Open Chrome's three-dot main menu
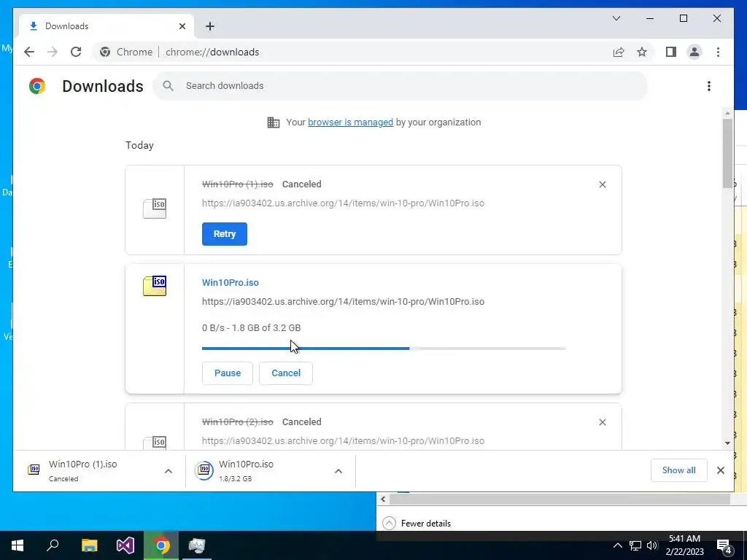This screenshot has width=747, height=560. pos(718,52)
